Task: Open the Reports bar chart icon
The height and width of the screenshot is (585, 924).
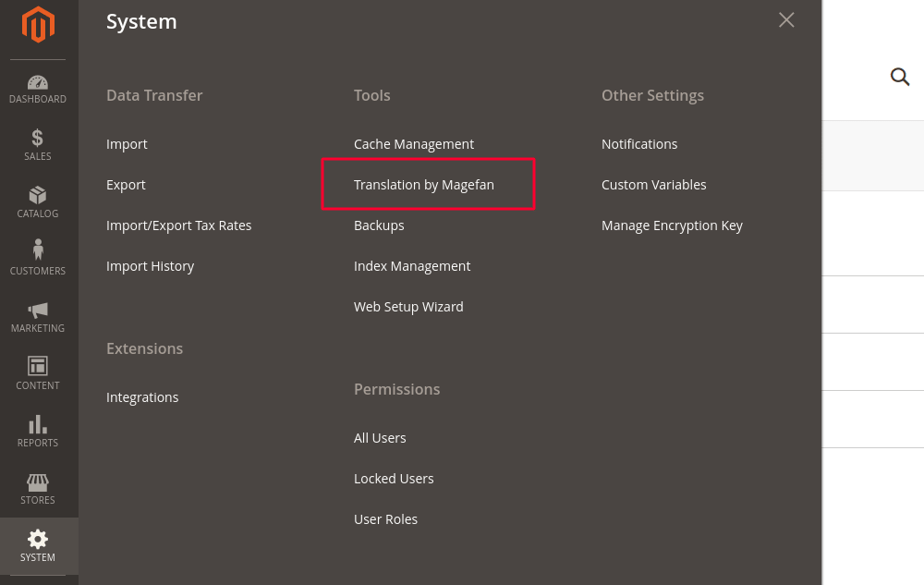Action: (38, 425)
